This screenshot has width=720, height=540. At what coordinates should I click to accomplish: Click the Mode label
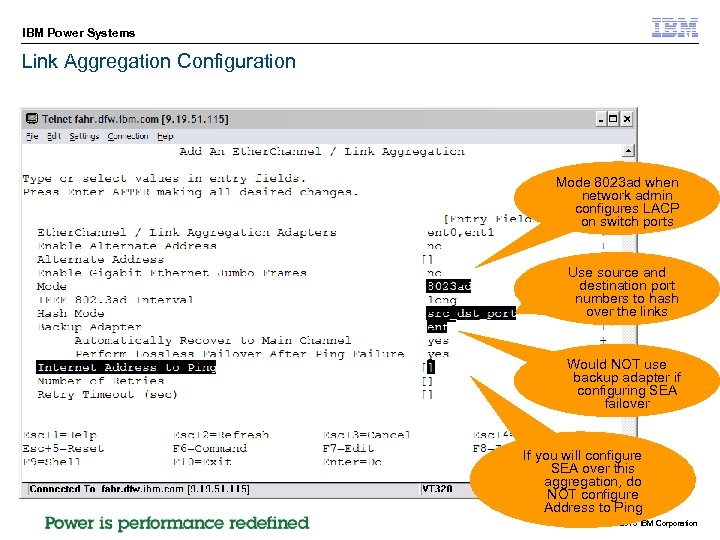point(51,287)
